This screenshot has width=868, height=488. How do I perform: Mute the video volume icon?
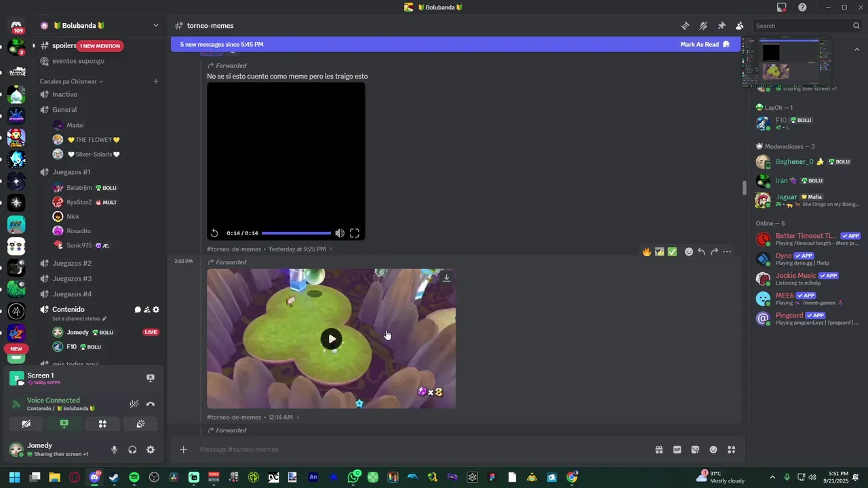pyautogui.click(x=340, y=233)
